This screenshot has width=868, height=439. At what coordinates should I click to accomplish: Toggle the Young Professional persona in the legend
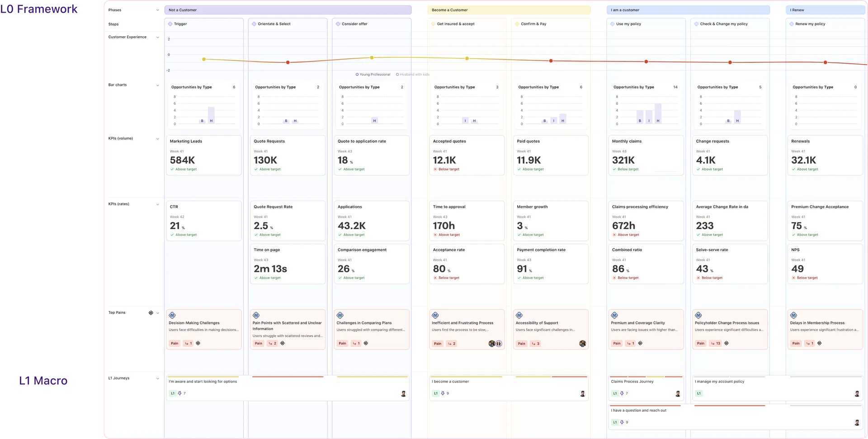pos(373,75)
